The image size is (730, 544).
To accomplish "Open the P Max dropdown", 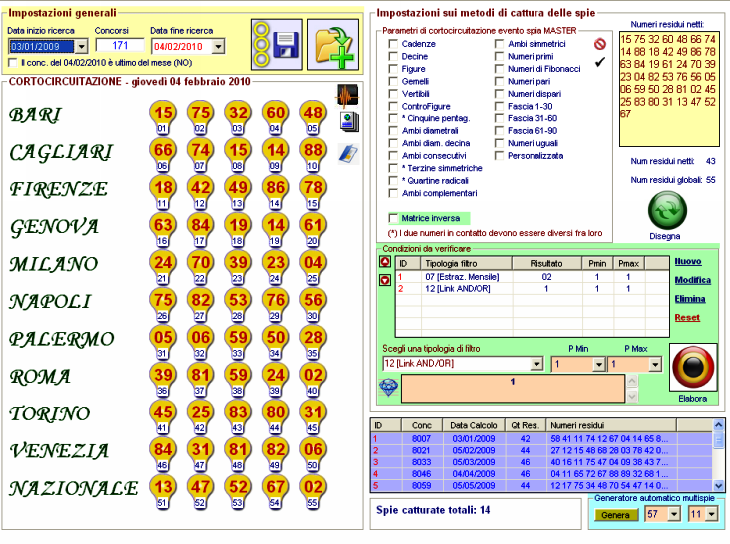I will pyautogui.click(x=655, y=364).
